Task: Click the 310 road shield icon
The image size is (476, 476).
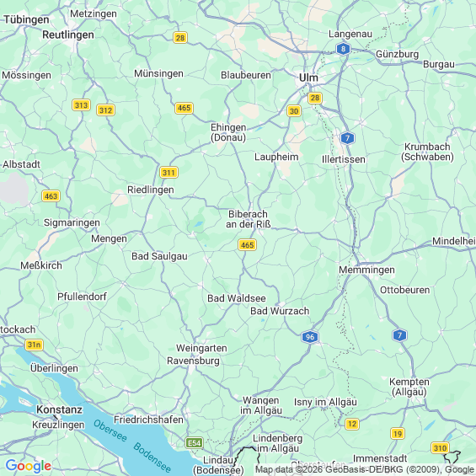Action: click(x=440, y=447)
